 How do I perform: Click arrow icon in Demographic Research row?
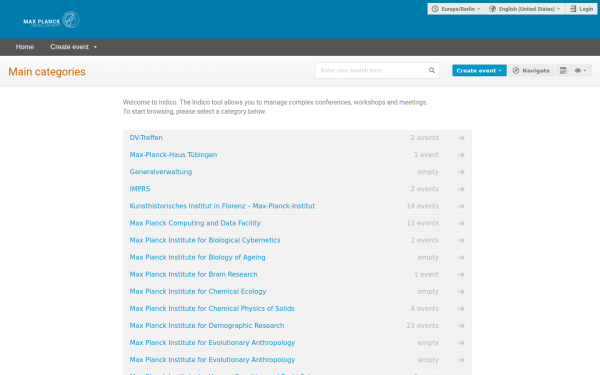[461, 326]
